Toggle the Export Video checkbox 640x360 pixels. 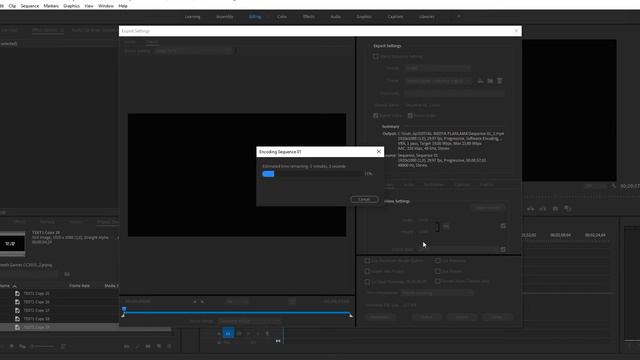tap(376, 116)
